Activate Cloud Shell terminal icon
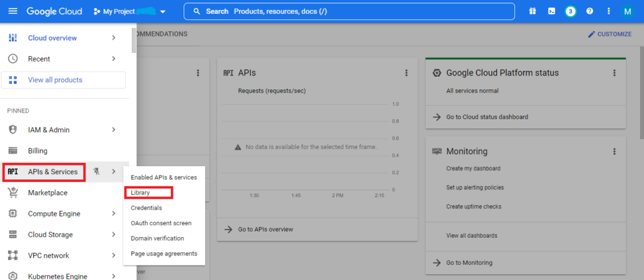 pyautogui.click(x=552, y=11)
